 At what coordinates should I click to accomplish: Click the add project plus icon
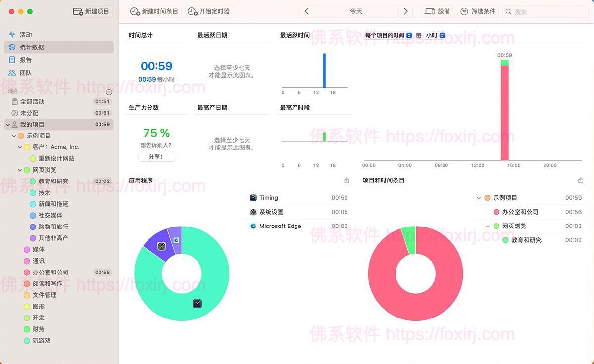click(x=109, y=92)
